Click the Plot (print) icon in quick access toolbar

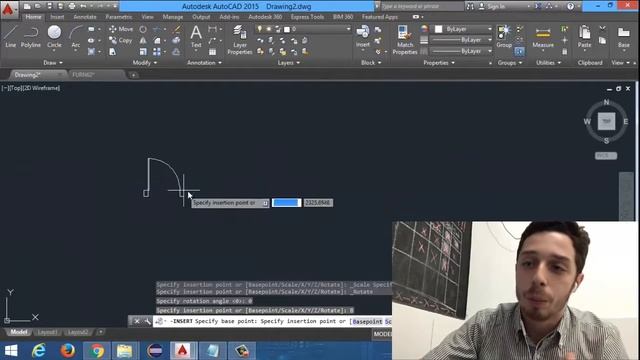pyautogui.click(x=72, y=6)
